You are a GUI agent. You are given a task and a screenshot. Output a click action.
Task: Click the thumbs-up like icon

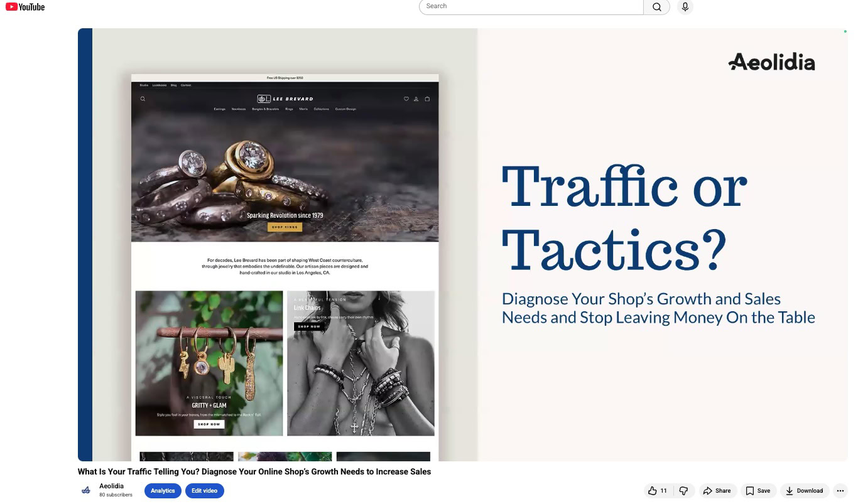coord(653,490)
